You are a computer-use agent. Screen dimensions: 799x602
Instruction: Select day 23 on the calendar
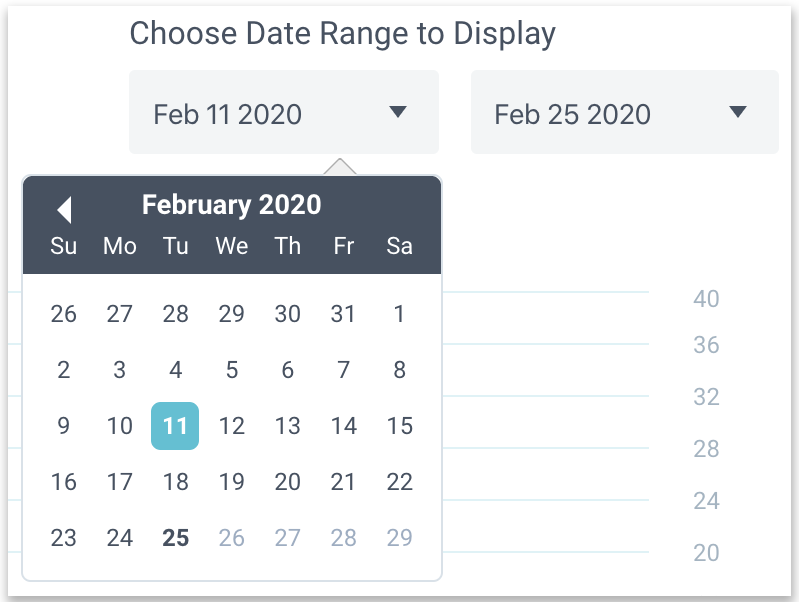[64, 538]
